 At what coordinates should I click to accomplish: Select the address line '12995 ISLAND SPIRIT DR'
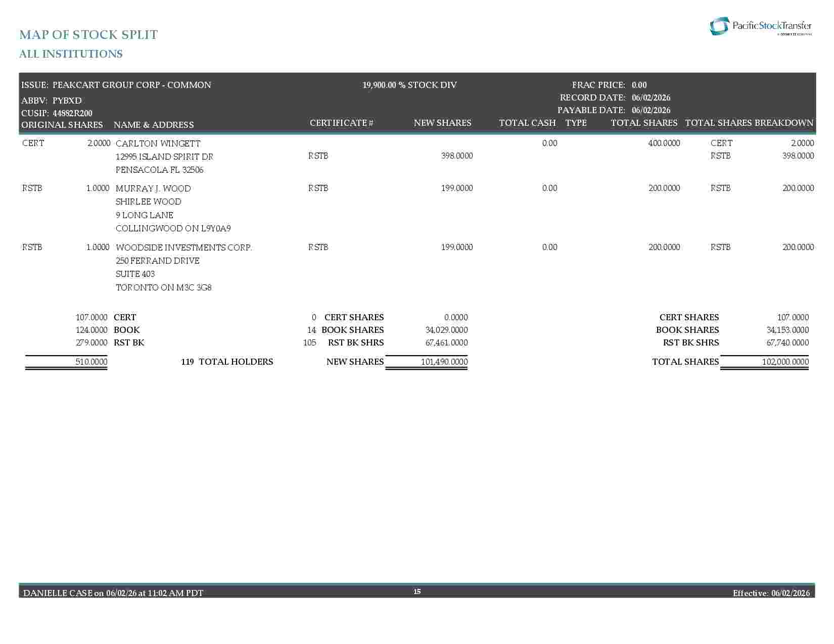point(165,157)
